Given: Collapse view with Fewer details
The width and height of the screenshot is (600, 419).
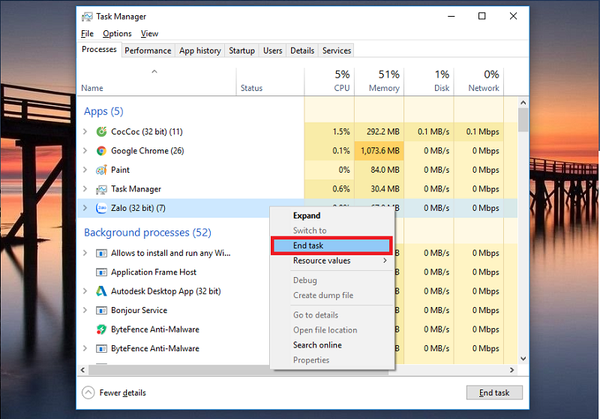Looking at the screenshot, I should [x=114, y=393].
